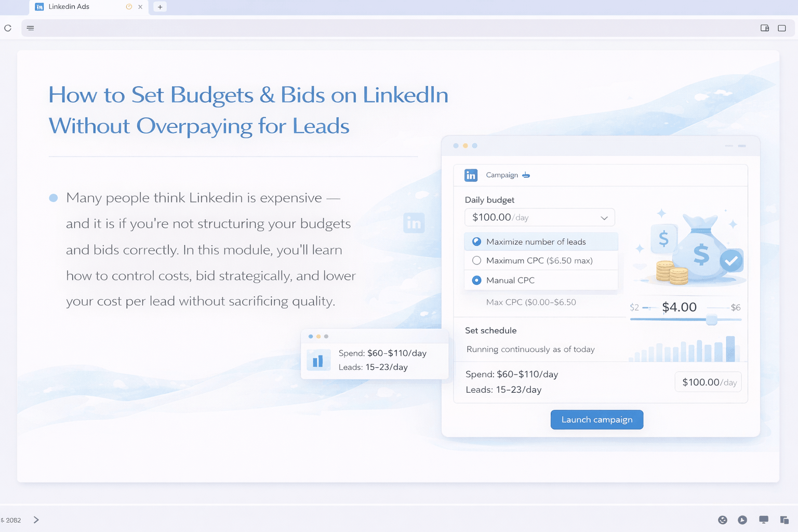Open a new browser tab
Viewport: 798px width, 532px height.
coord(160,7)
